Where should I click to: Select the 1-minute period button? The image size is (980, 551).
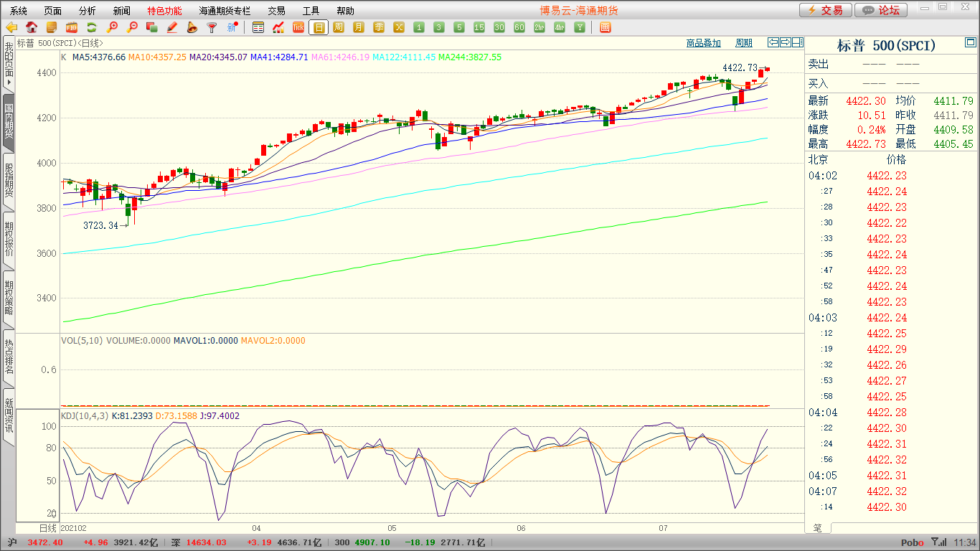point(419,27)
